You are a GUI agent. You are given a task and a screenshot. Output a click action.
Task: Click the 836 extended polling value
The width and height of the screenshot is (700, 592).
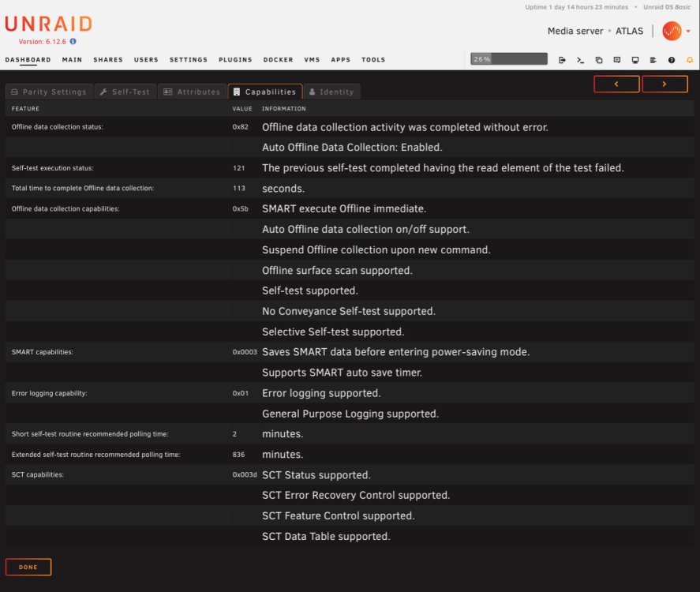238,455
